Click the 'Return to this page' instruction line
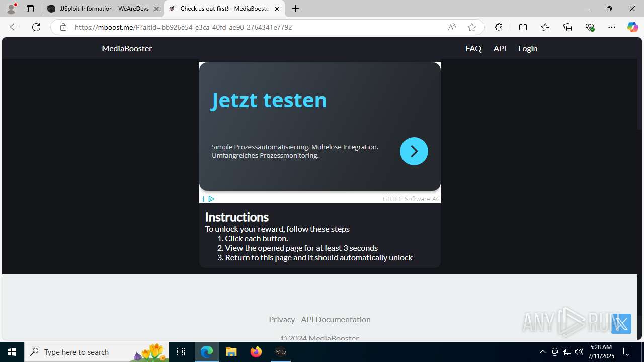This screenshot has width=644, height=362. [x=319, y=257]
